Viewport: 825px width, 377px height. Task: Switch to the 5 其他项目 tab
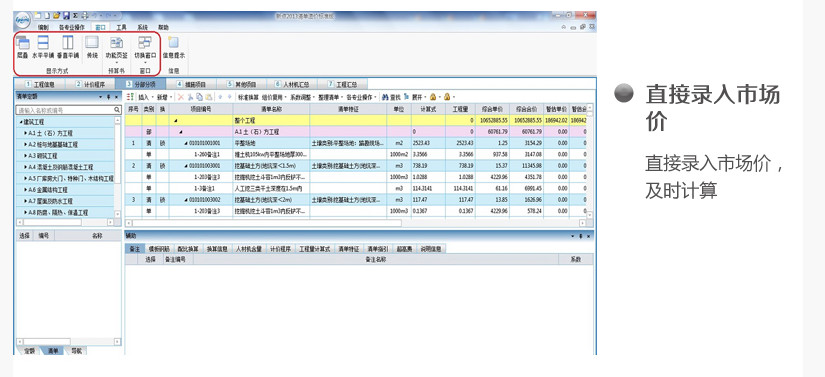pyautogui.click(x=242, y=84)
